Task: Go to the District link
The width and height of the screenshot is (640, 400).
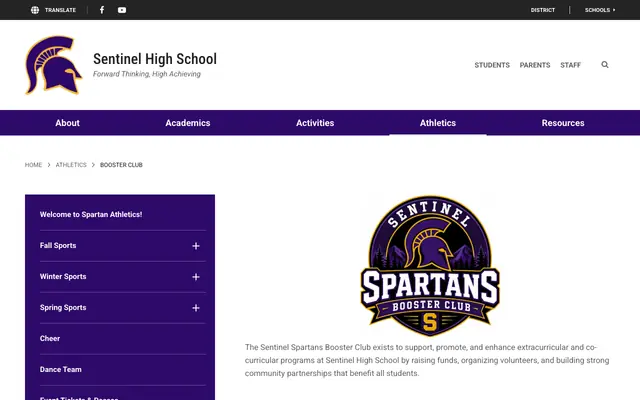Action: [x=543, y=10]
